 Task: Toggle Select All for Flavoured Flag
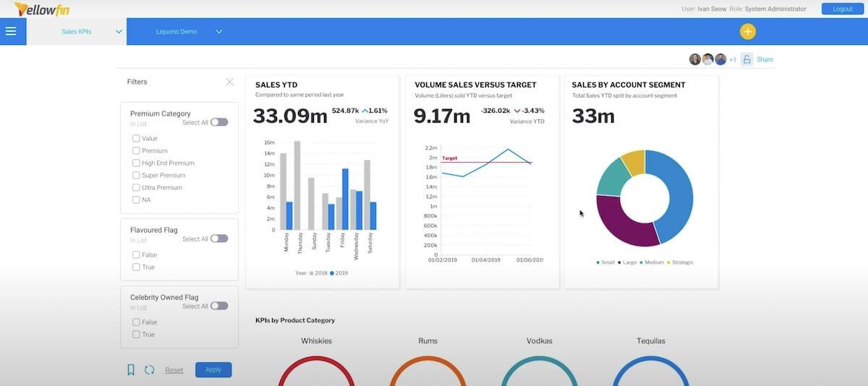[x=219, y=239]
